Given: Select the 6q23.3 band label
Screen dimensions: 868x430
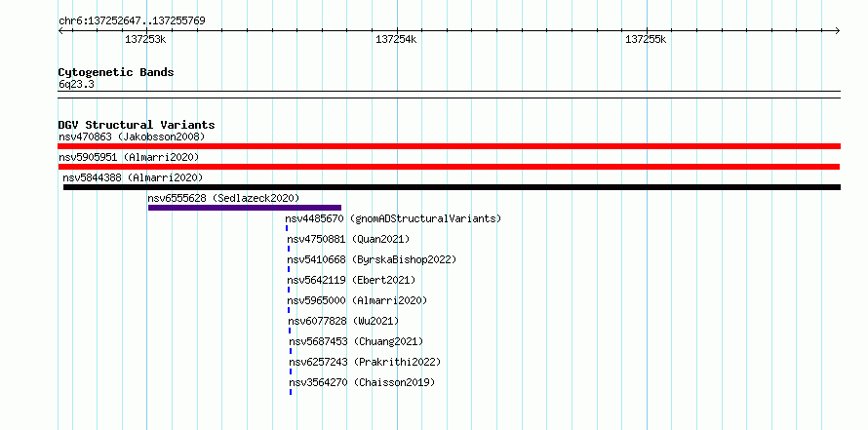Looking at the screenshot, I should [76, 84].
